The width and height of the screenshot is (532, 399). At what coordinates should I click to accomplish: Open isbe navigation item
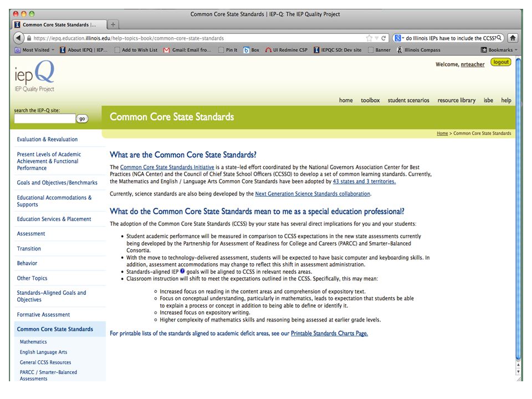point(488,100)
